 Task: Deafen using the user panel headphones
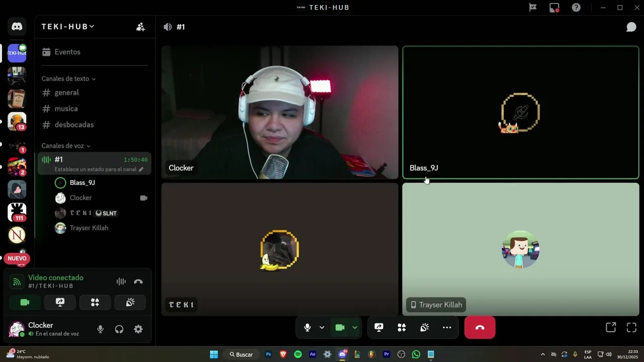pyautogui.click(x=119, y=329)
